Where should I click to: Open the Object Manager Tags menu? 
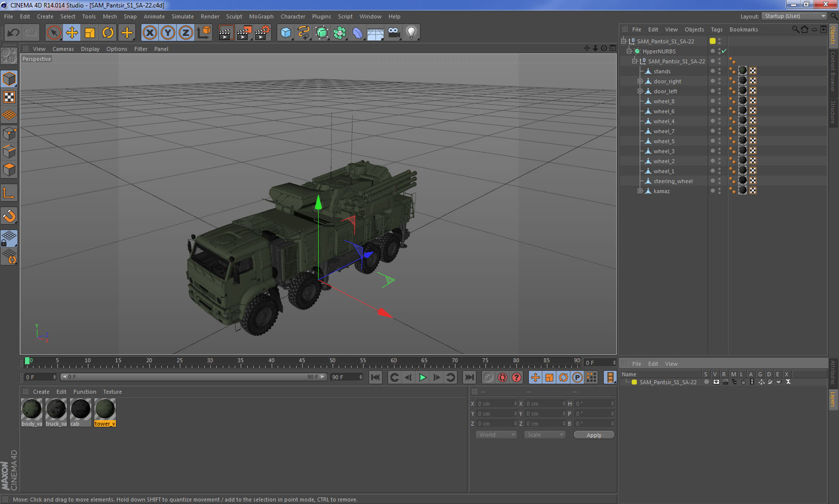(x=717, y=29)
